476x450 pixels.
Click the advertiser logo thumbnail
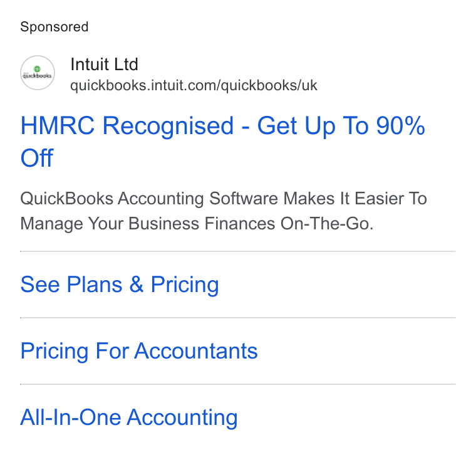point(38,73)
